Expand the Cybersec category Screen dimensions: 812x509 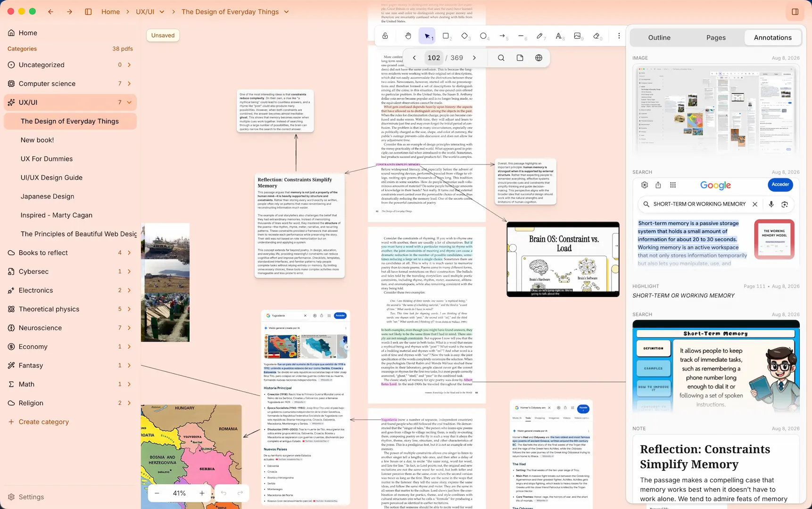click(x=129, y=271)
